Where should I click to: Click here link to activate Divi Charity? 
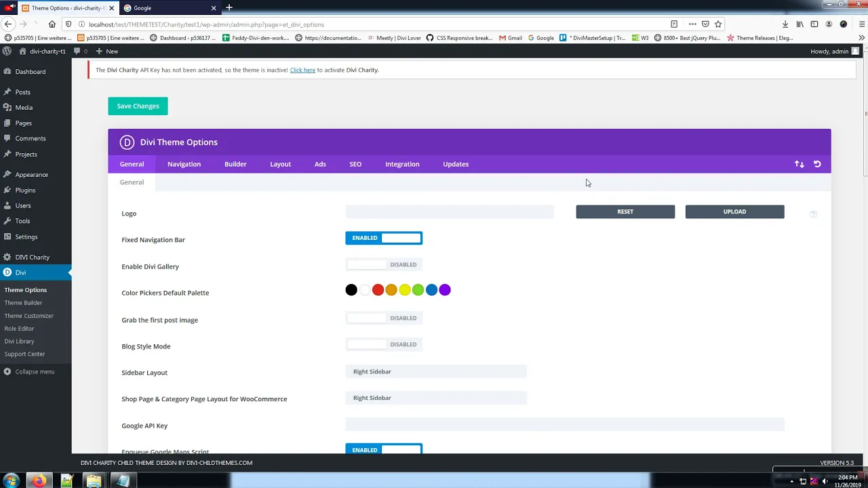tap(302, 70)
